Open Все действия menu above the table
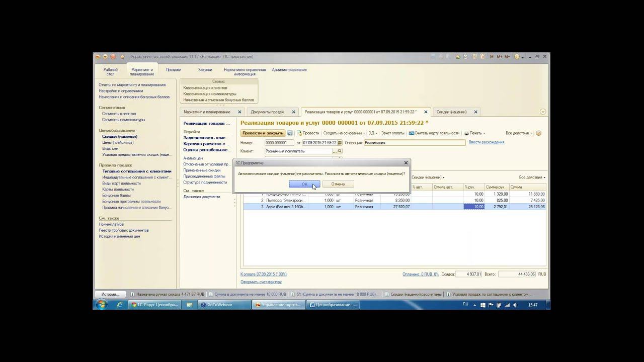 pos(532,177)
